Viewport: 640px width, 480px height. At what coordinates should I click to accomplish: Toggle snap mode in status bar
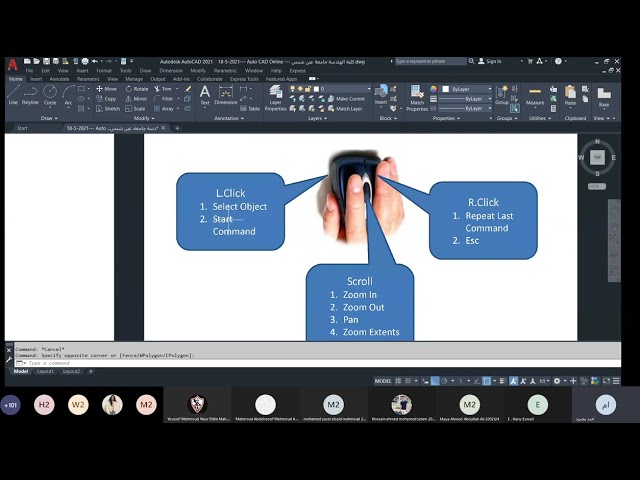(x=408, y=381)
